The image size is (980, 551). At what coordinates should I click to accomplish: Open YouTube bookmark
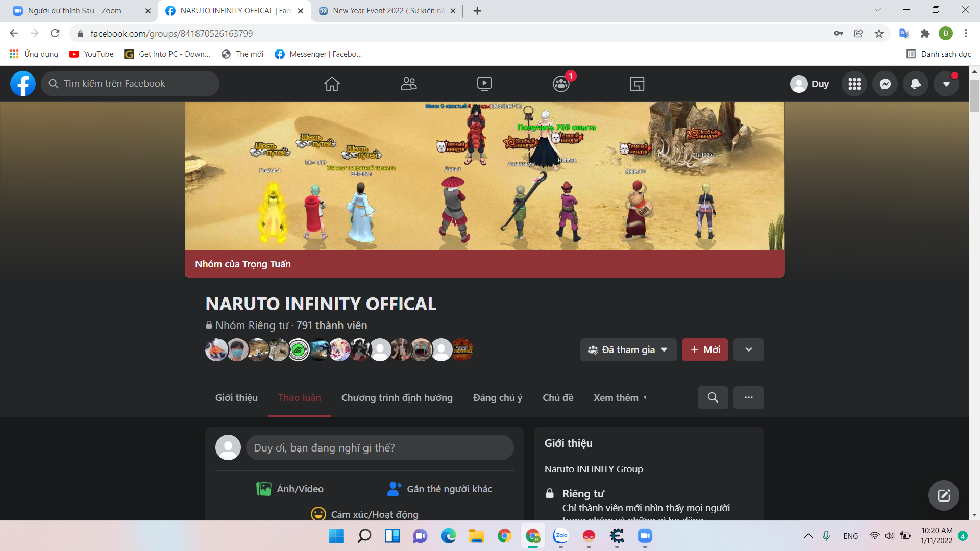91,54
